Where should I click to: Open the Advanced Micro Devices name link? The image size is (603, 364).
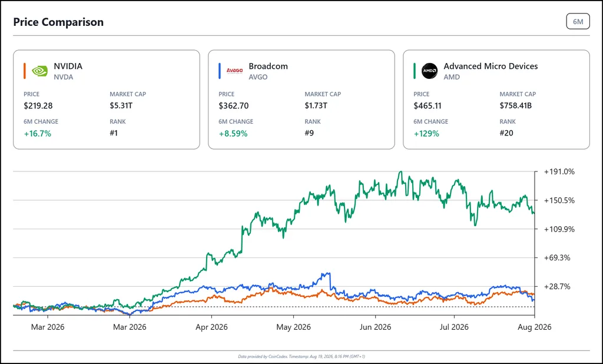pos(491,66)
